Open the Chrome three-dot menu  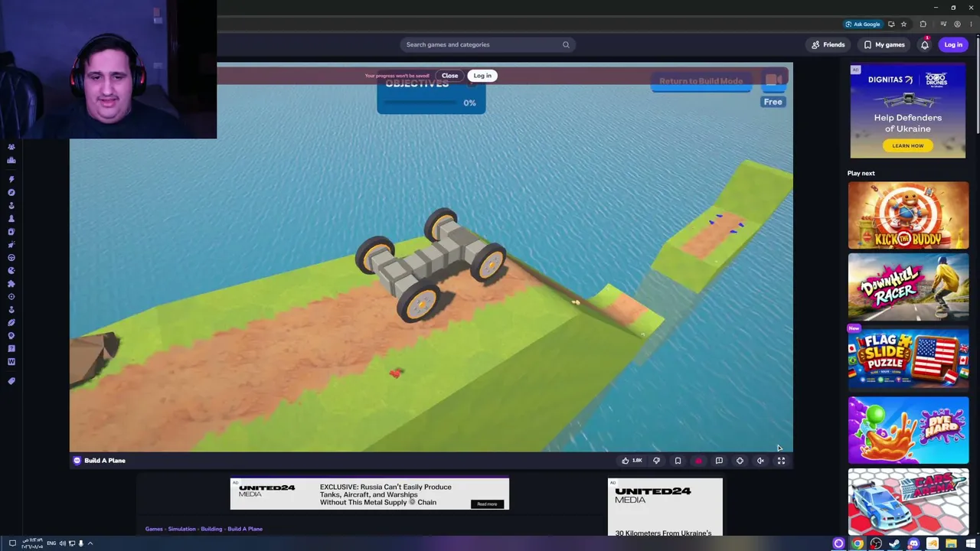click(971, 24)
